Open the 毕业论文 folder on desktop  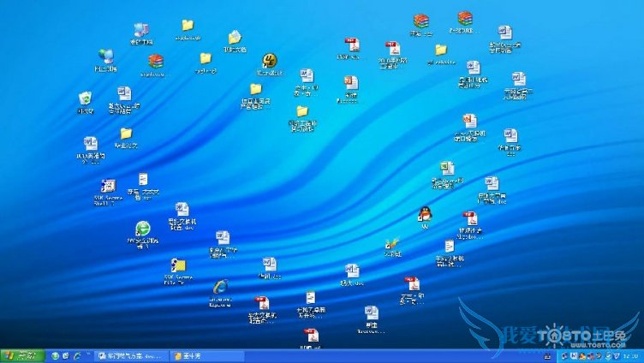tap(126, 134)
